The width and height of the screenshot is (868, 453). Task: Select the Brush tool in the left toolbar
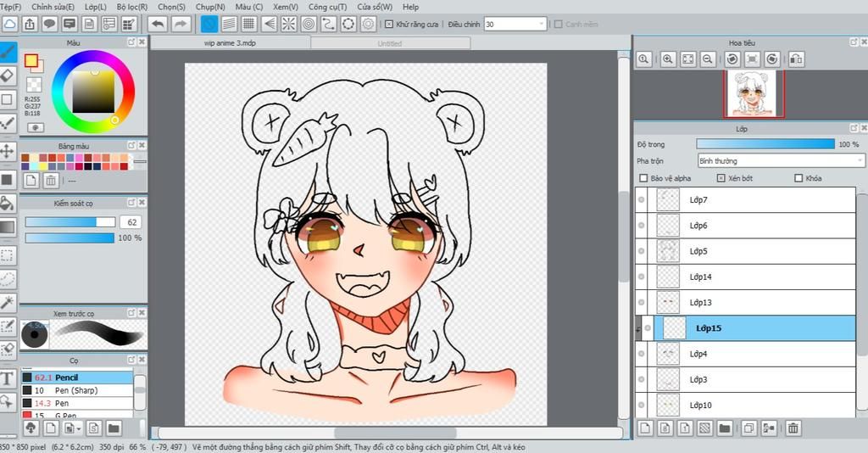coord(7,53)
